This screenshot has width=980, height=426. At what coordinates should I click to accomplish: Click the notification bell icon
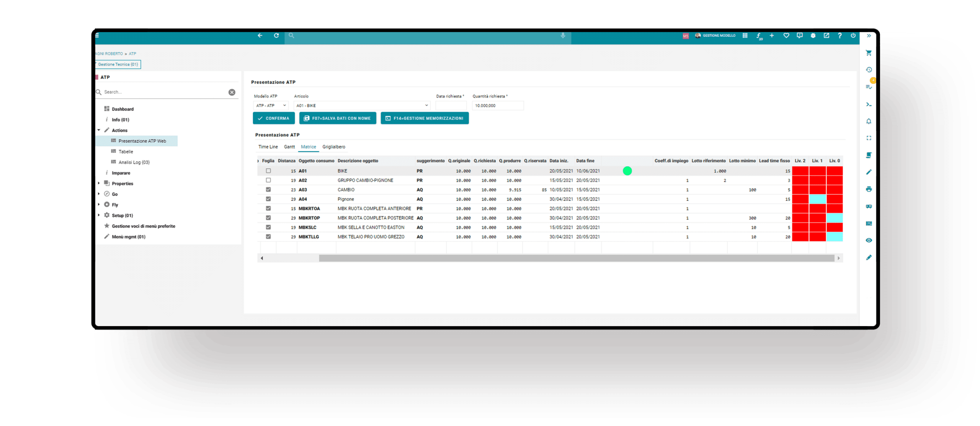869,121
